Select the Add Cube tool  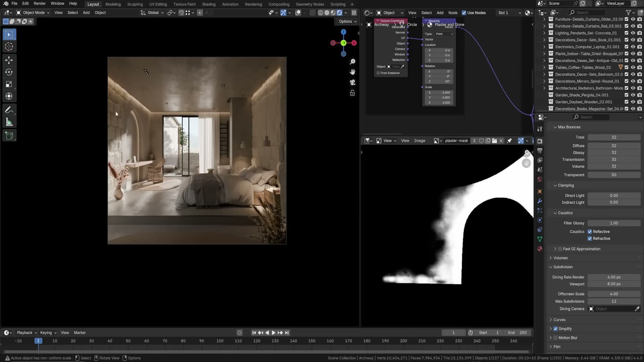click(9, 136)
